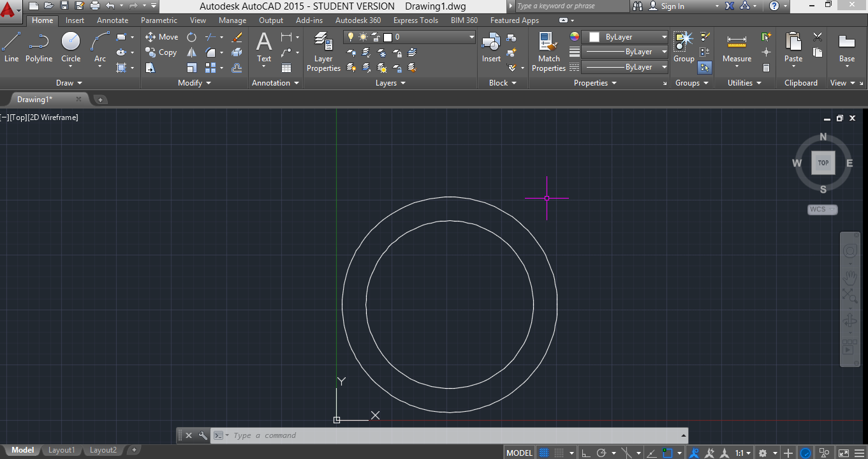Open the ByLayer object color dropdown
The height and width of the screenshot is (459, 868).
(664, 37)
